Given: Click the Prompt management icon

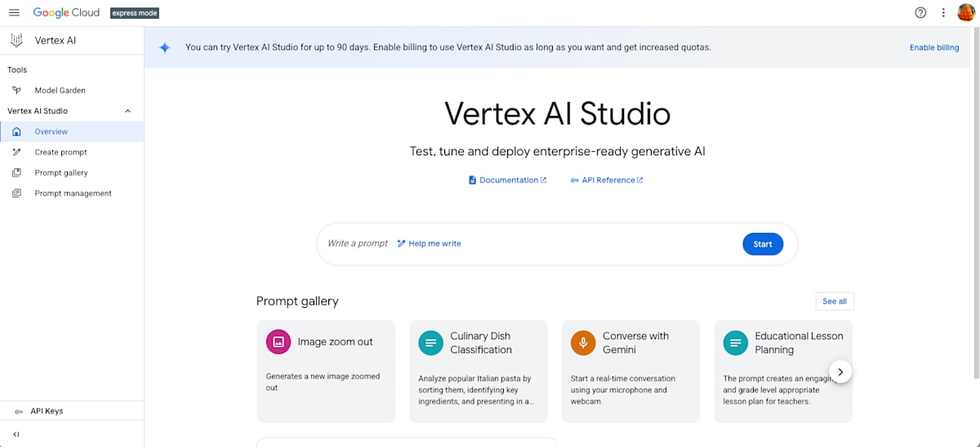Looking at the screenshot, I should point(16,194).
